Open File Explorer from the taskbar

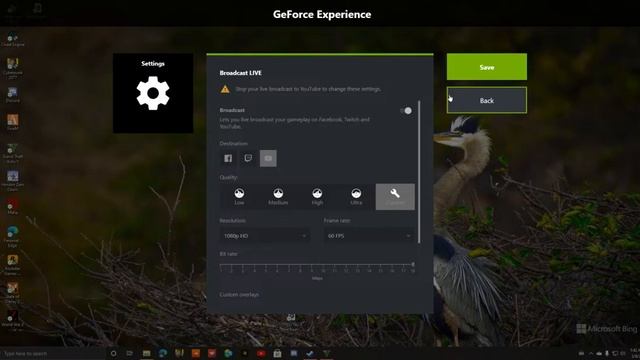(147, 353)
